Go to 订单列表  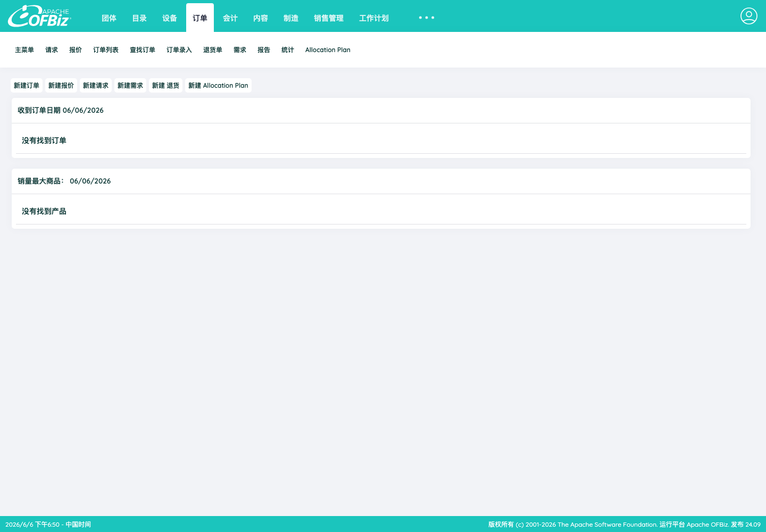click(x=106, y=50)
